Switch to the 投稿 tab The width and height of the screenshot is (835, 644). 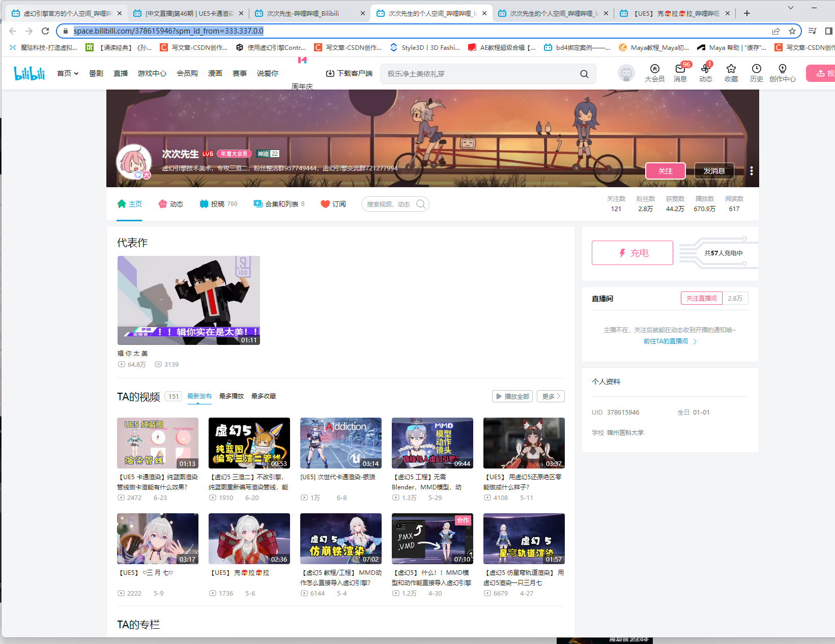tap(218, 203)
